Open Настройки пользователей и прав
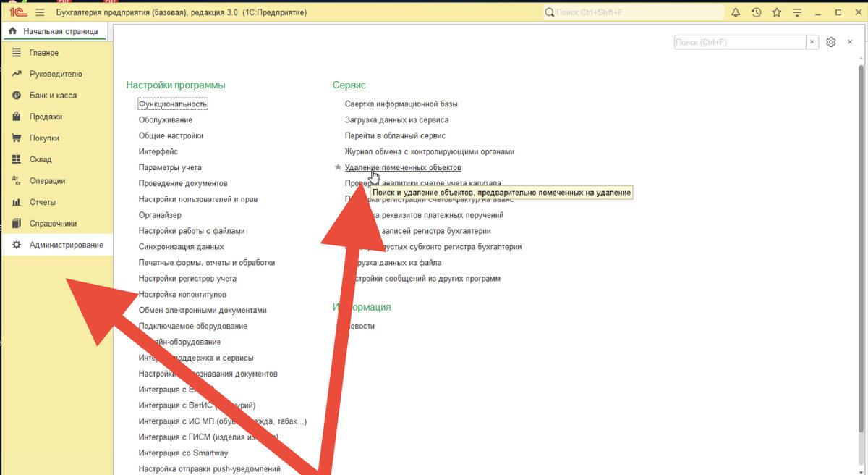The height and width of the screenshot is (475, 868). 198,199
